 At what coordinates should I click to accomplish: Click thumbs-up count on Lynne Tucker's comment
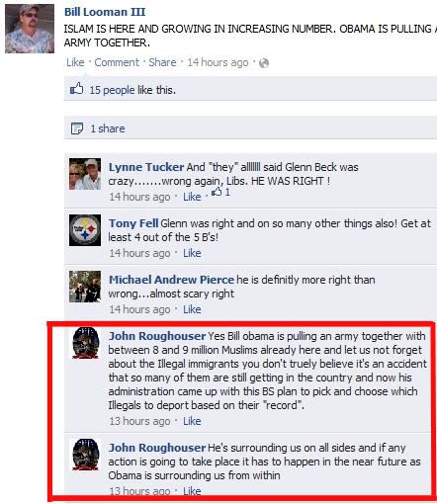click(x=220, y=192)
